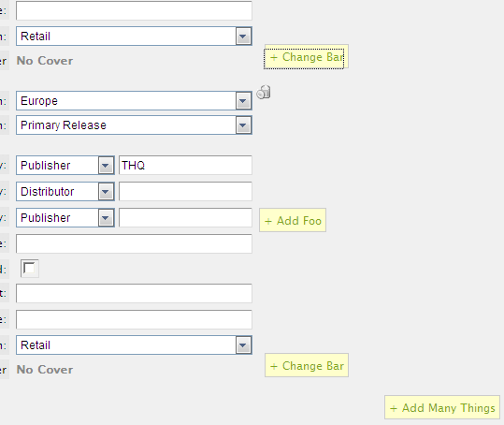Open the bottom Retail dropdown
This screenshot has width=504, height=425.
pyautogui.click(x=134, y=345)
